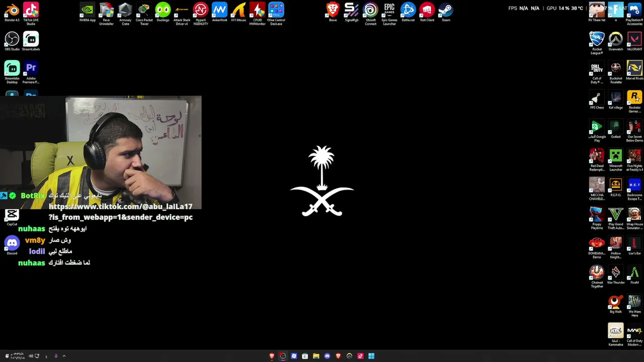644x362 pixels.
Task: Select the Buckshot Roulette icon
Action: pyautogui.click(x=616, y=72)
